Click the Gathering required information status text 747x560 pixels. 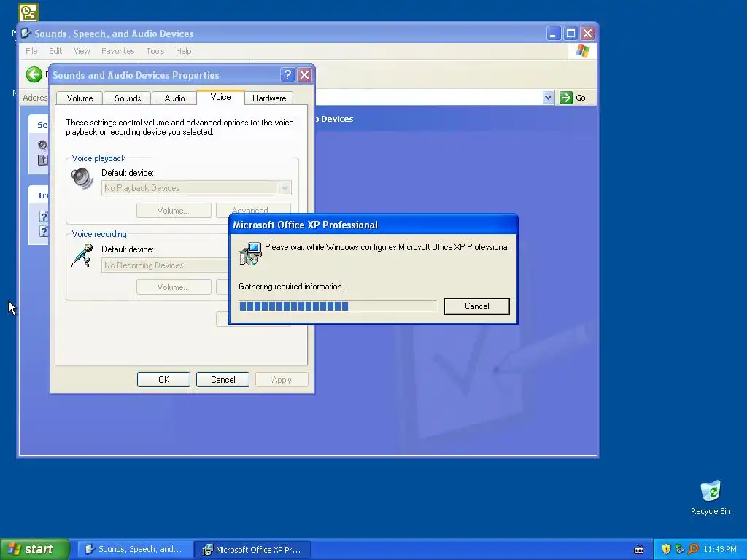pyautogui.click(x=293, y=287)
